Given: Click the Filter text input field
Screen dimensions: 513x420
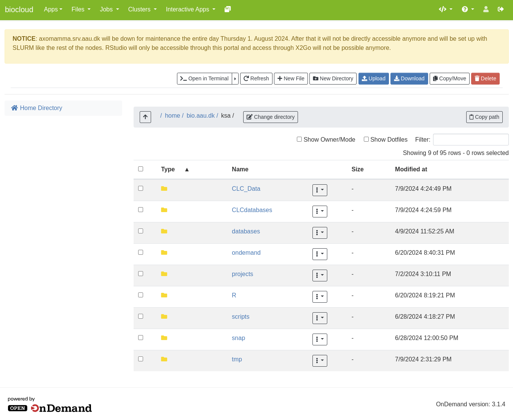Looking at the screenshot, I should coord(471,140).
